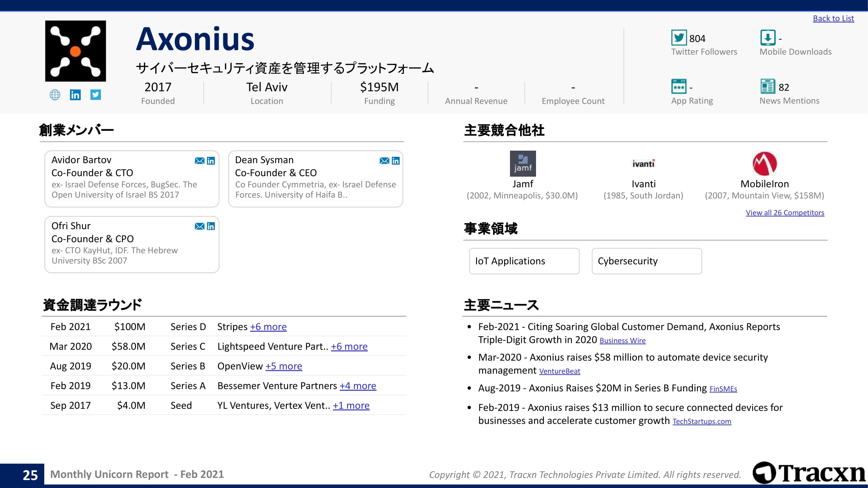Screen dimensions: 868x488
Task: Select the Cybersecurity sector box
Action: pyautogui.click(x=647, y=261)
